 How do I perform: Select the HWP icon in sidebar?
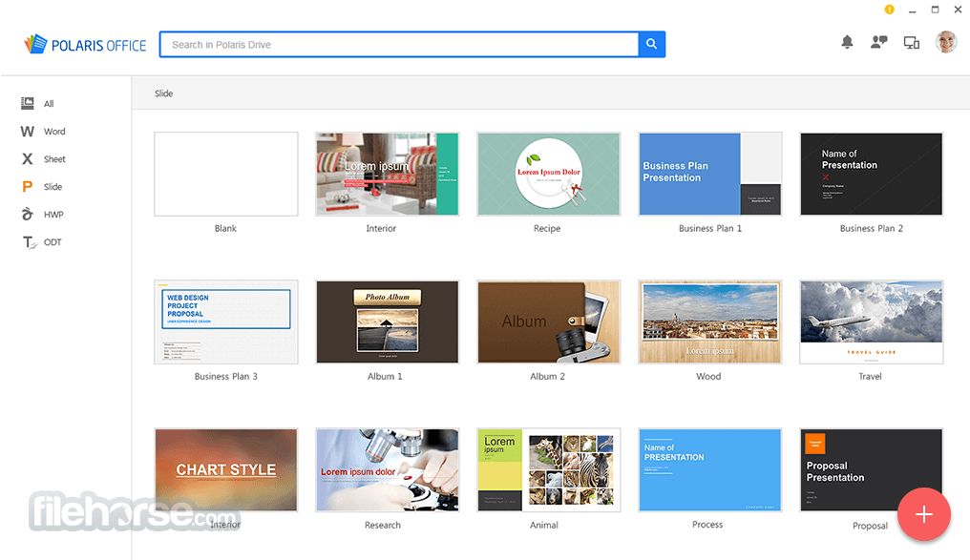(x=28, y=214)
